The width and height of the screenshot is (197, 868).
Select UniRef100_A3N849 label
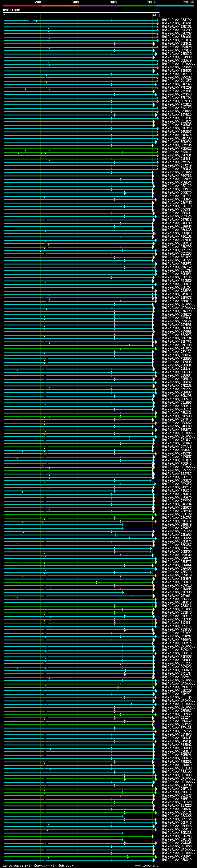click(177, 859)
